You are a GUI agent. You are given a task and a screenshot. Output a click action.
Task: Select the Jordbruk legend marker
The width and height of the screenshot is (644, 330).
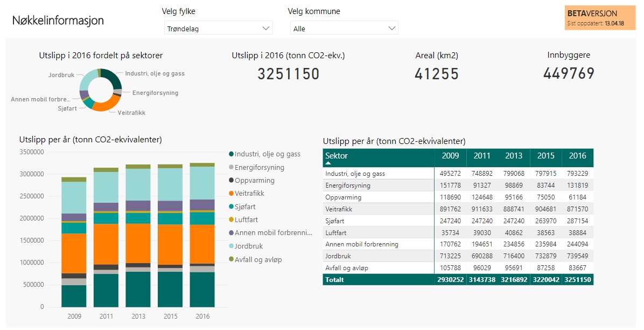(x=231, y=246)
